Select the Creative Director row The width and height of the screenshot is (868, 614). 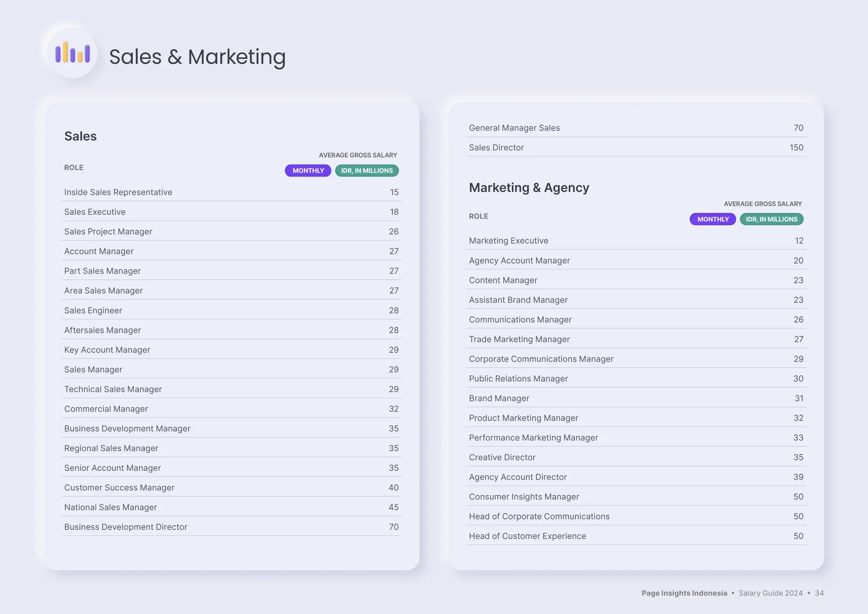[x=502, y=457]
